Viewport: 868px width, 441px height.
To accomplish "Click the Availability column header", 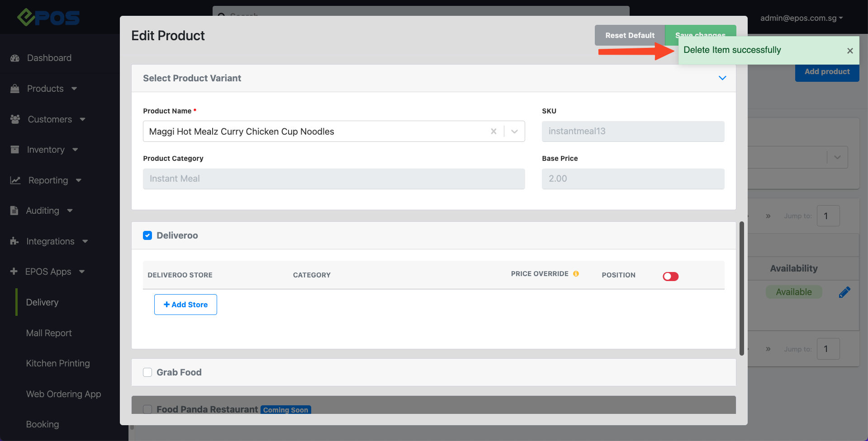I will click(794, 268).
